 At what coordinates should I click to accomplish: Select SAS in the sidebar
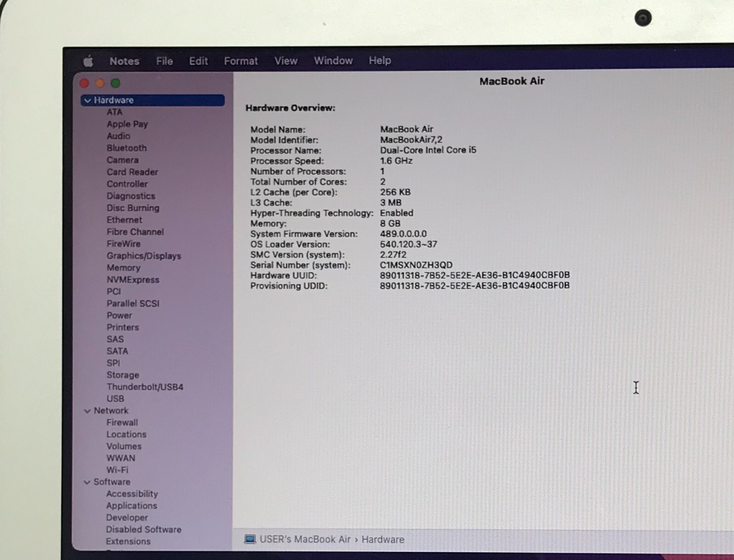(x=115, y=339)
